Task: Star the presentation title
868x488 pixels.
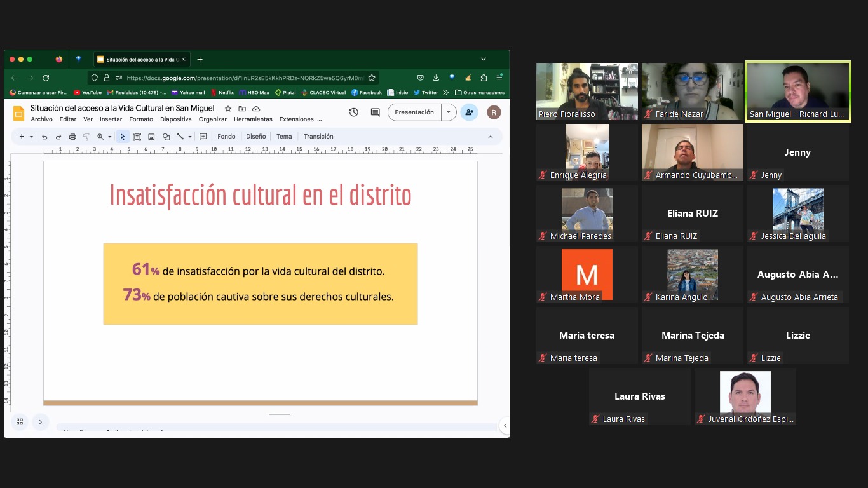Action: [x=228, y=109]
